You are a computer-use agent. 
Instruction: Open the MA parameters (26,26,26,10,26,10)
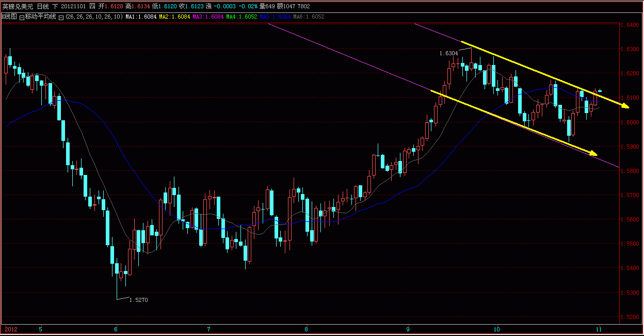pos(94,17)
